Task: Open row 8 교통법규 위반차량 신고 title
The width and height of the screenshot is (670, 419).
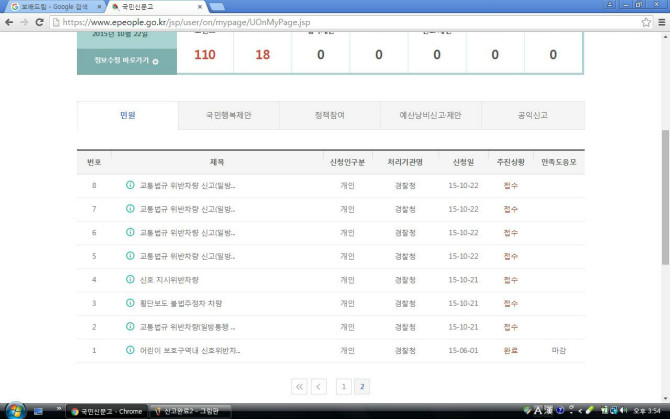Action: [x=187, y=185]
